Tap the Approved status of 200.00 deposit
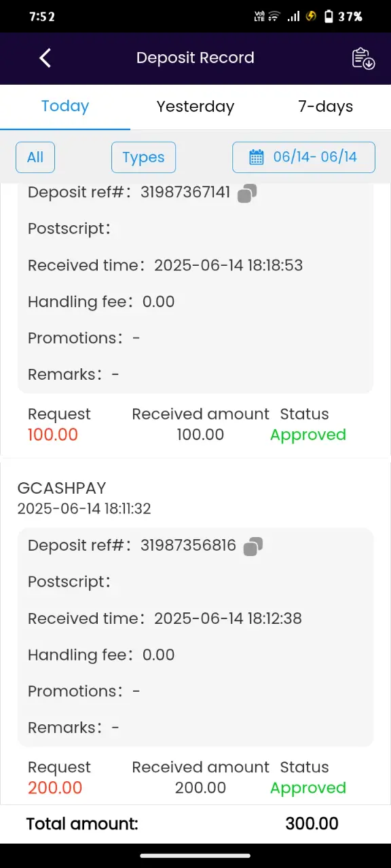Viewport: 391px width, 868px height. coord(308,788)
